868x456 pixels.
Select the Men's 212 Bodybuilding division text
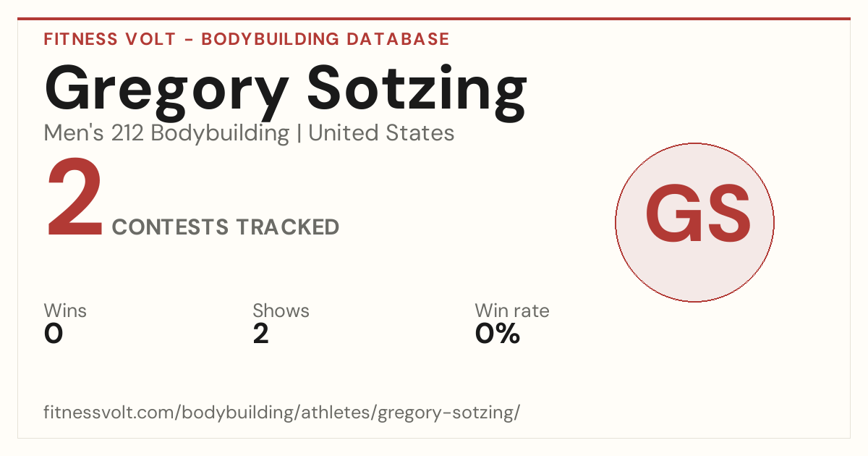click(x=166, y=133)
